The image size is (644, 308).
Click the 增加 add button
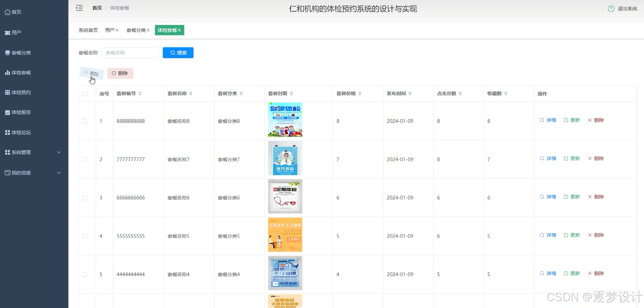91,73
